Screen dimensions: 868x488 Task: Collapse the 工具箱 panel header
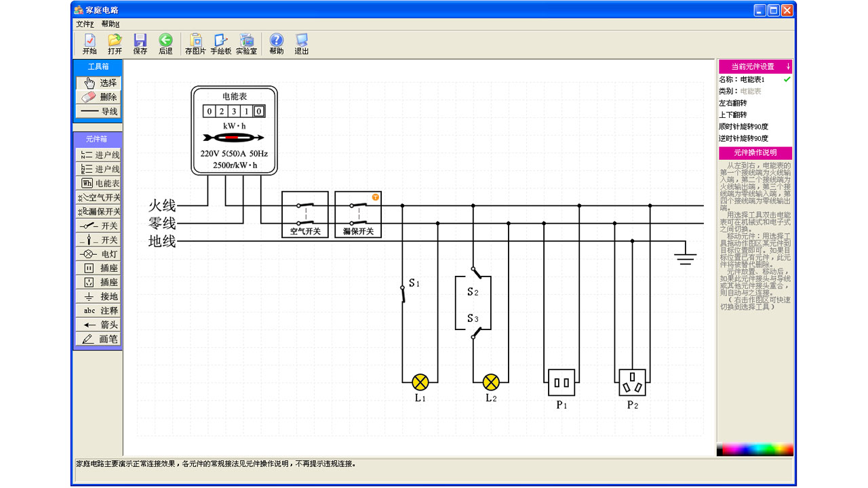(x=98, y=66)
